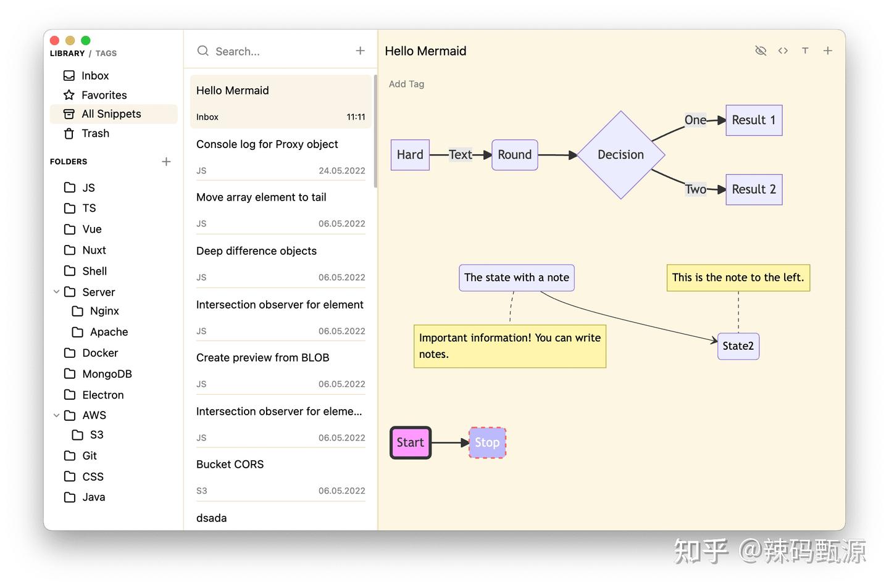Viewport: 889px width, 588px height.
Task: Click the code view icon
Action: click(x=783, y=51)
